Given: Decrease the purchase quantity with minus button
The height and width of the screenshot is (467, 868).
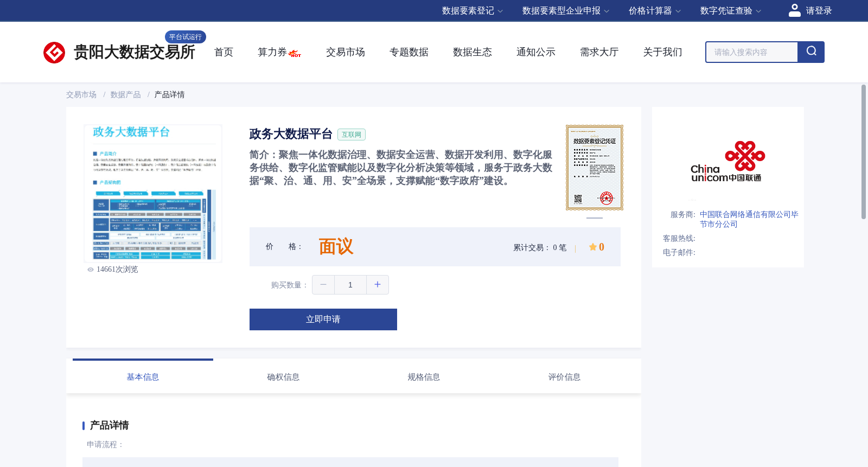Looking at the screenshot, I should click(323, 285).
